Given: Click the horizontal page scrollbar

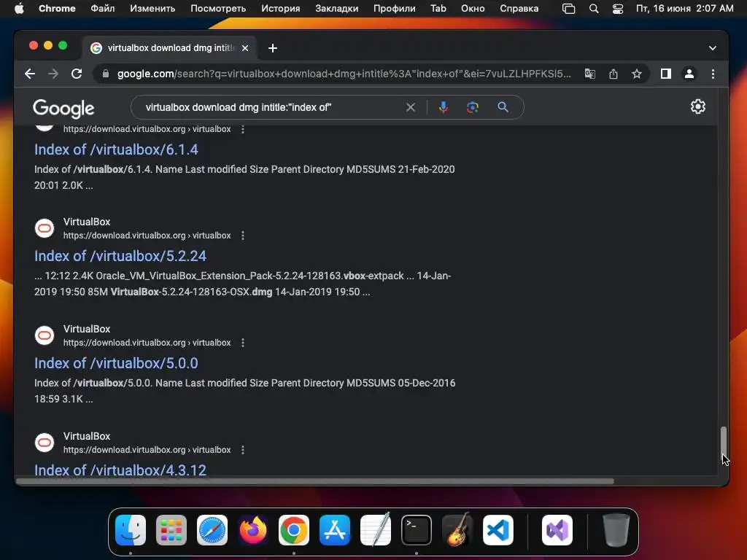Looking at the screenshot, I should click(315, 481).
